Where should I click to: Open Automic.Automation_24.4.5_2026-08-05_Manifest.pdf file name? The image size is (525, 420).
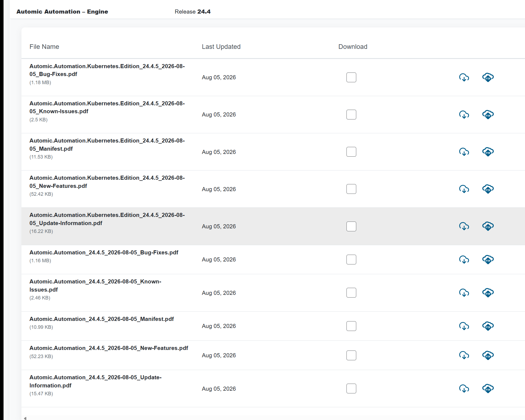pos(102,319)
